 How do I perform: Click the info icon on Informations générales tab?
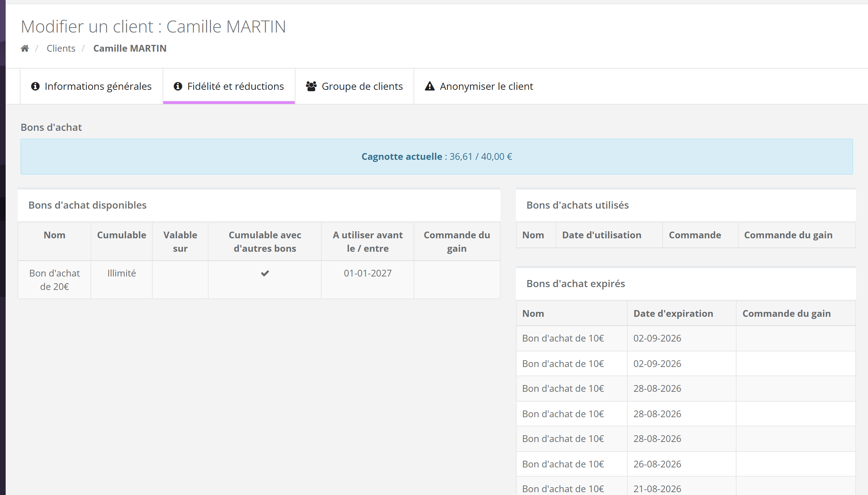(35, 86)
